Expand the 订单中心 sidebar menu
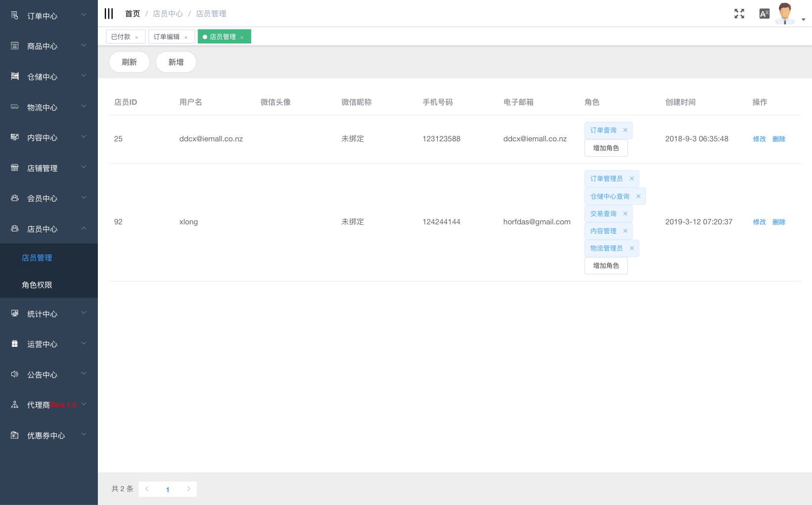812x505 pixels. click(x=48, y=16)
